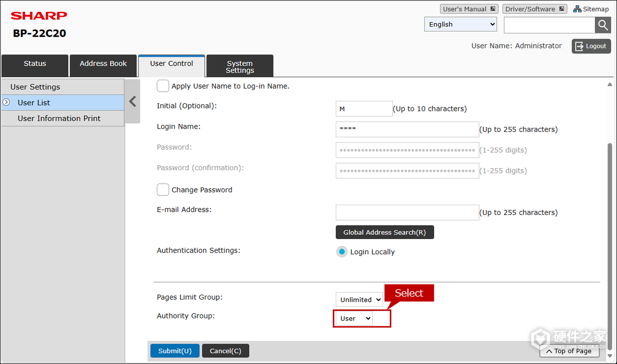The image size is (617, 364).
Task: Jump to Top of Page
Action: 569,351
